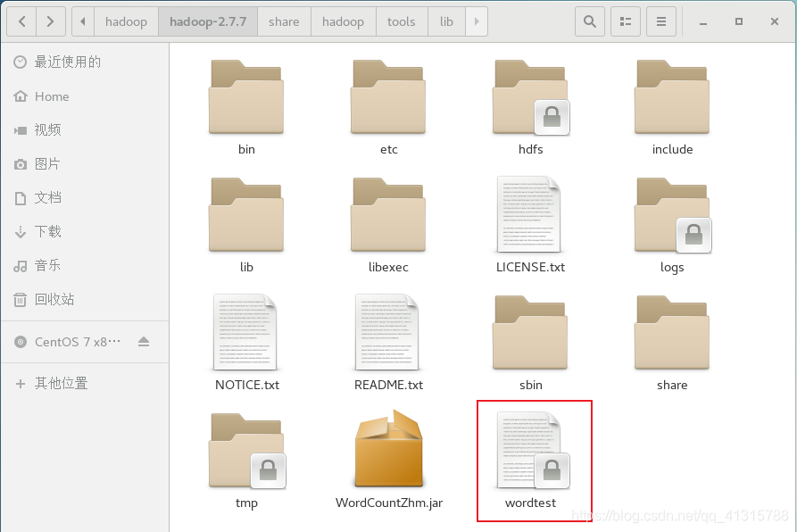Eject the CentOS 7 disc
Image resolution: width=797 pixels, height=532 pixels.
(x=144, y=342)
